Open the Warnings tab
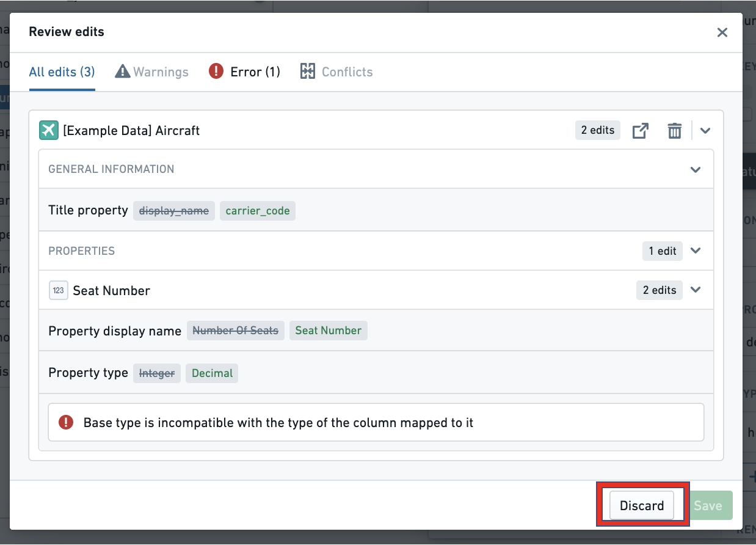756x545 pixels. tap(152, 72)
